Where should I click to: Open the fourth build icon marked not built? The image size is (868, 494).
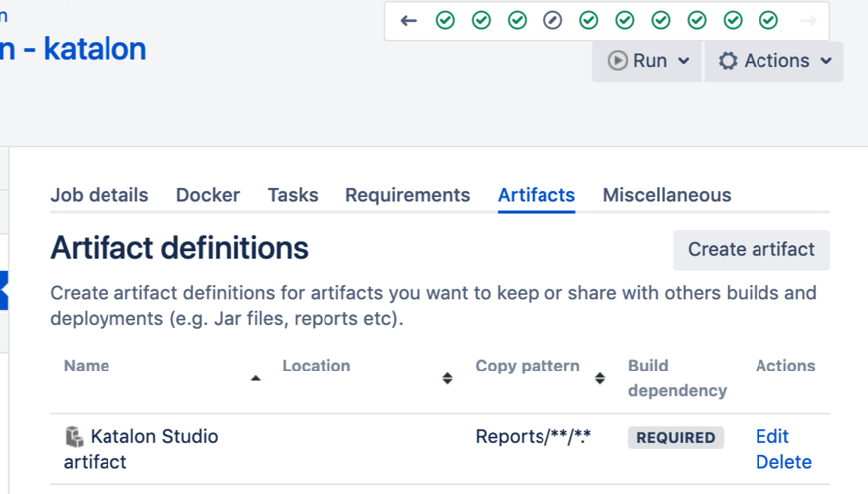pyautogui.click(x=552, y=21)
